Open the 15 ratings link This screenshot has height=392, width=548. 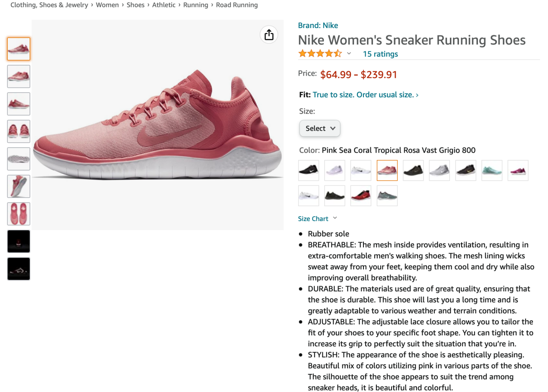click(x=380, y=54)
